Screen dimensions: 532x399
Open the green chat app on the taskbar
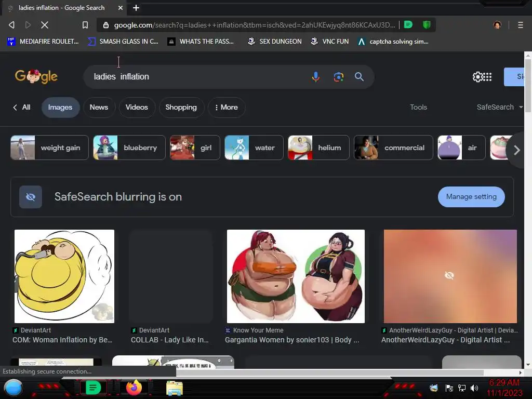pyautogui.click(x=93, y=388)
